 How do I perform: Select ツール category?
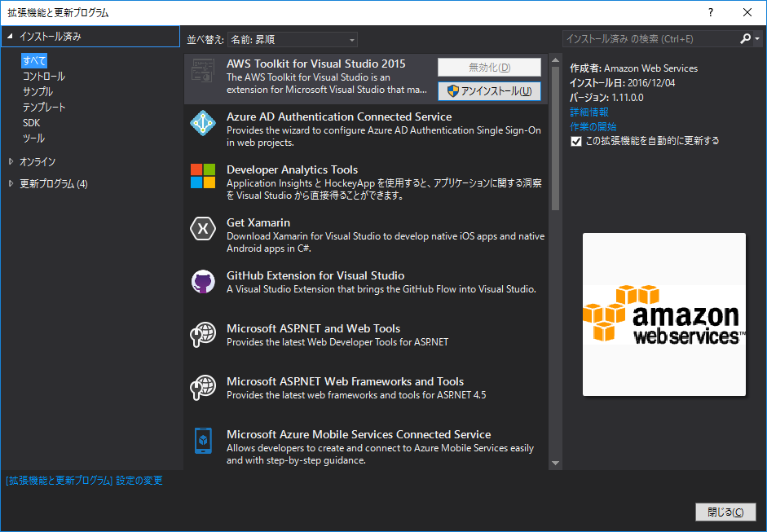(33, 138)
